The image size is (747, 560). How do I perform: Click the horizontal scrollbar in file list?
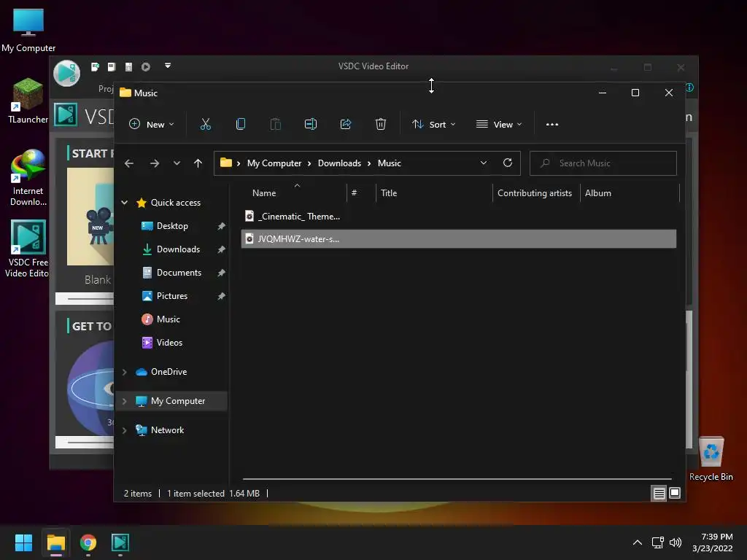457,478
